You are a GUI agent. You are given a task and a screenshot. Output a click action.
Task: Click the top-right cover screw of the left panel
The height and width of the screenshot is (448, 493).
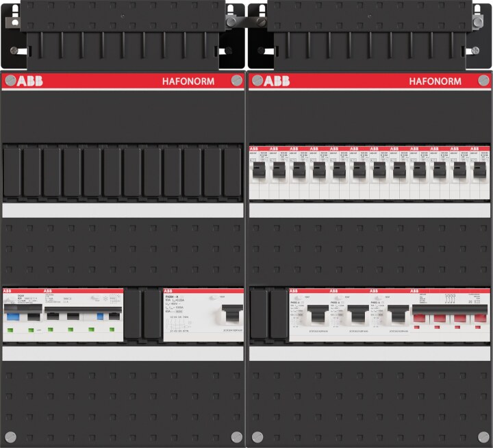[236, 80]
